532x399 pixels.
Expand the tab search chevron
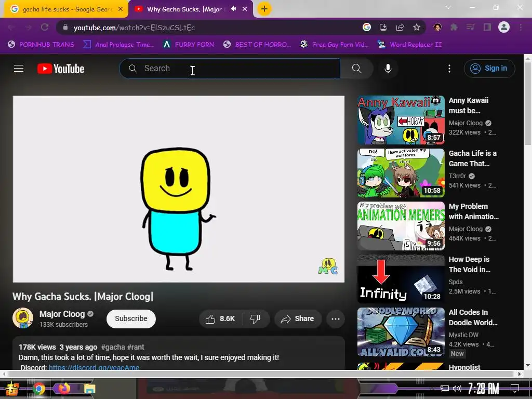(x=448, y=7)
